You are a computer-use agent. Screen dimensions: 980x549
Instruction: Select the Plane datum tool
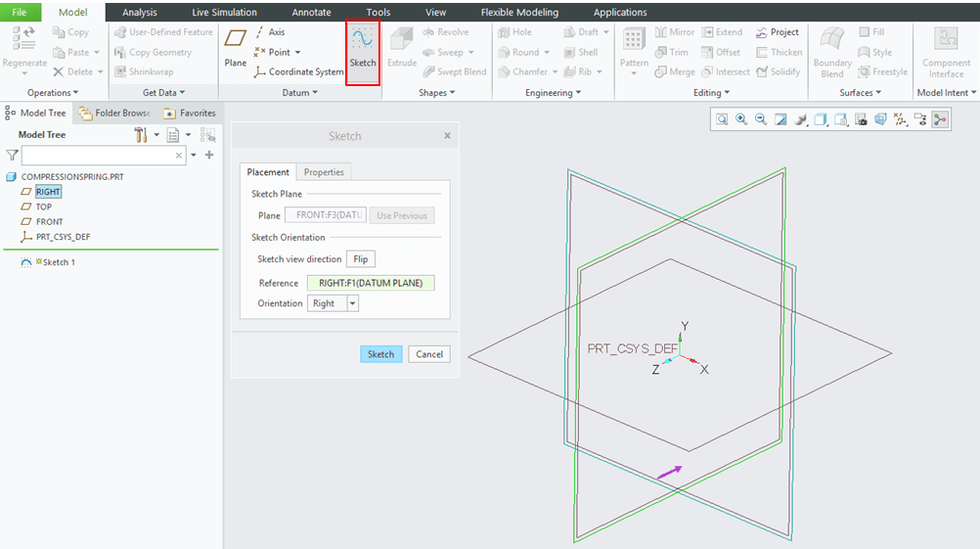coord(236,48)
